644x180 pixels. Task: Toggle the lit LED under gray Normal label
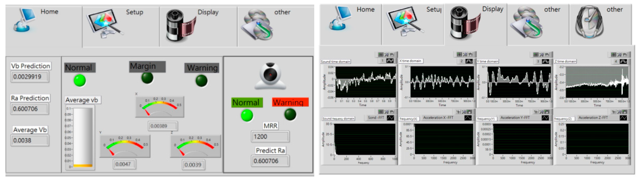(x=80, y=81)
